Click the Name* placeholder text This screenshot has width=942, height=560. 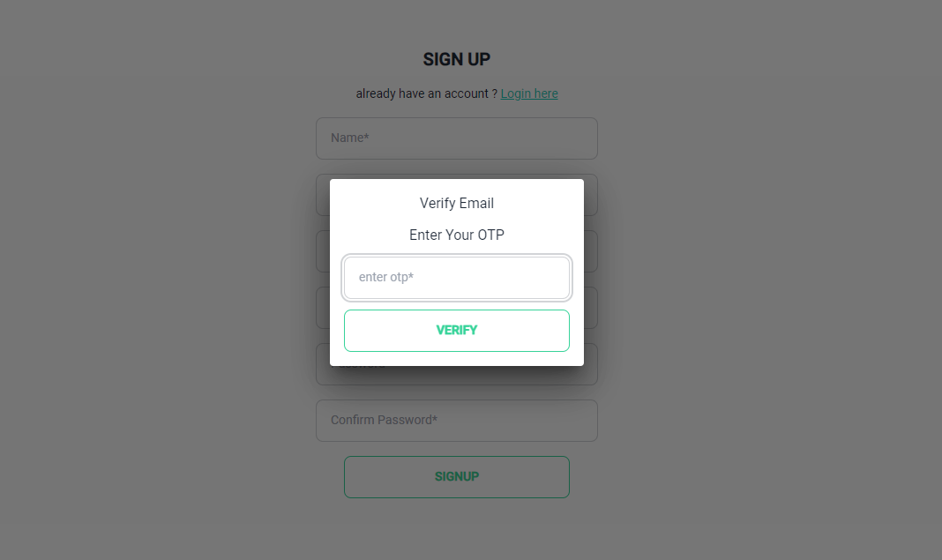click(349, 138)
